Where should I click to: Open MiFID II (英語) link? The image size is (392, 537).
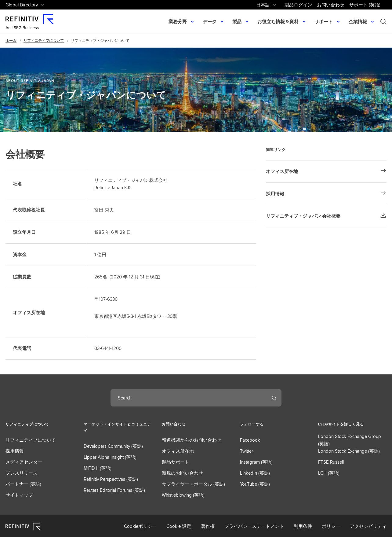(97, 468)
